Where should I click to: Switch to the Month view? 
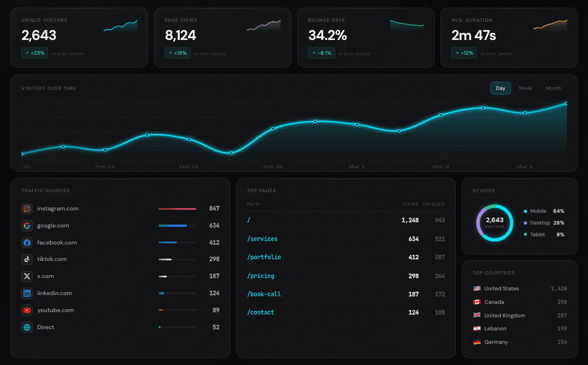tap(553, 88)
